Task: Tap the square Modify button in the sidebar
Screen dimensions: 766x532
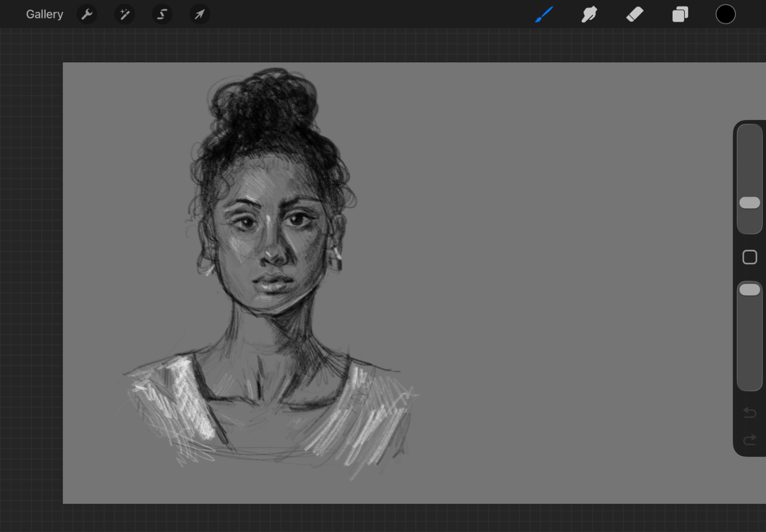Action: point(750,257)
